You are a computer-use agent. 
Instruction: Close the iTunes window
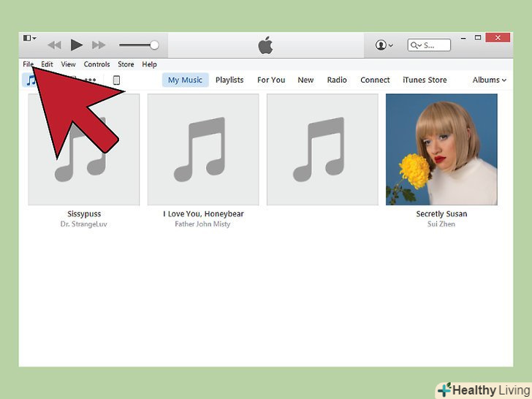[498, 38]
